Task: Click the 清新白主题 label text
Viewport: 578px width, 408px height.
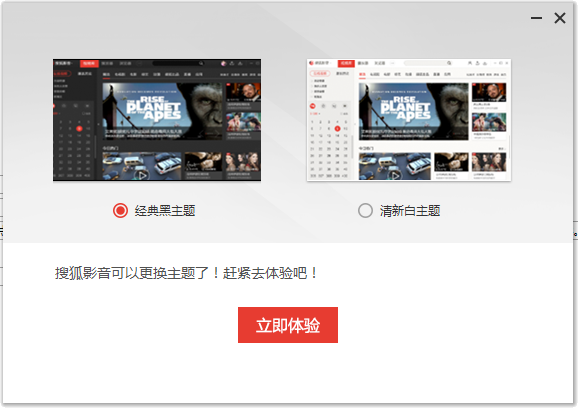Action: click(x=410, y=211)
